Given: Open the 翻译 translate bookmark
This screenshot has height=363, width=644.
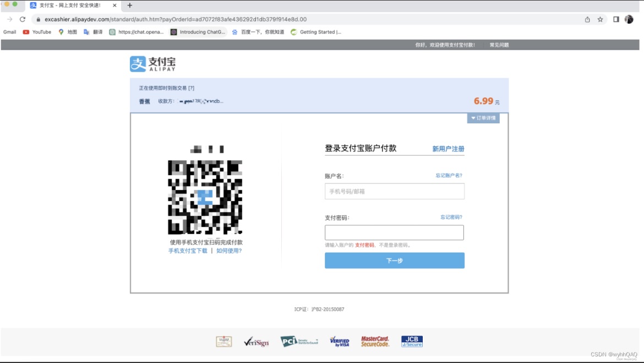Looking at the screenshot, I should coord(93,32).
